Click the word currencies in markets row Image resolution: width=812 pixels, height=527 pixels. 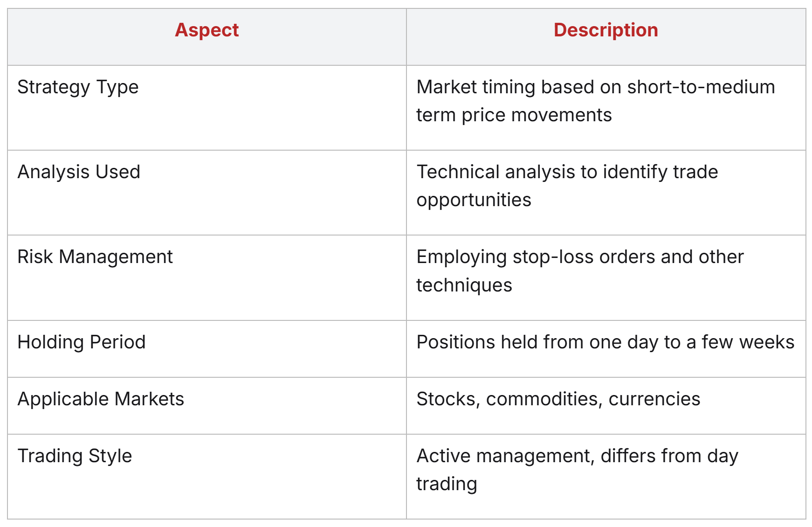coord(654,399)
